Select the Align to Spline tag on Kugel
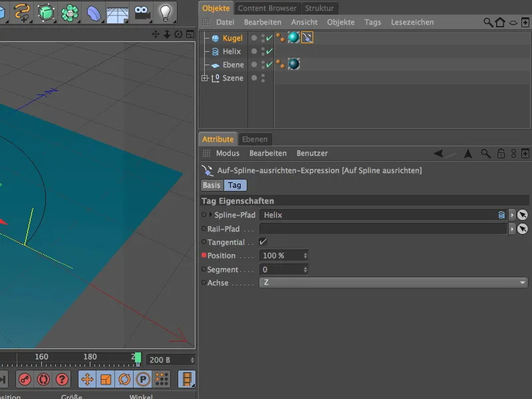This screenshot has height=399, width=532. (x=307, y=37)
